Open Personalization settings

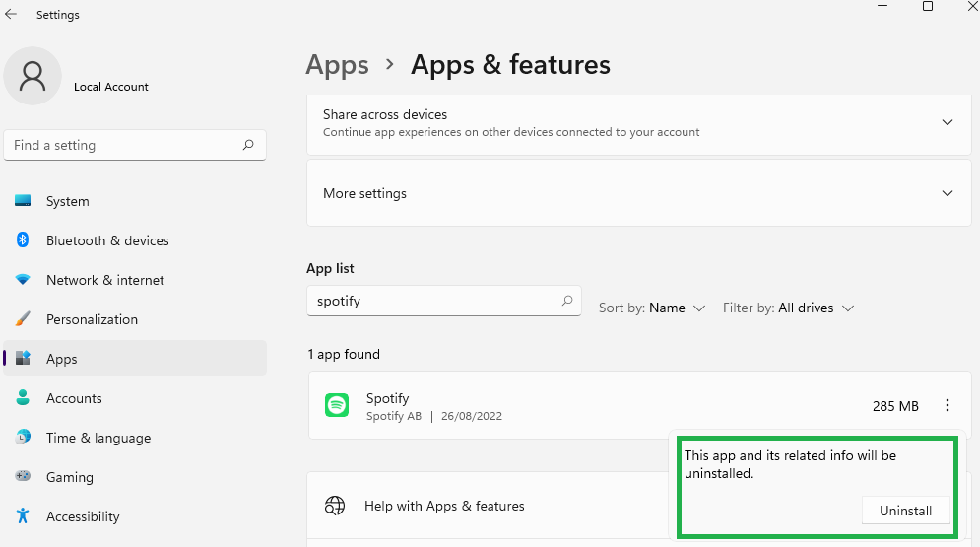click(x=135, y=319)
